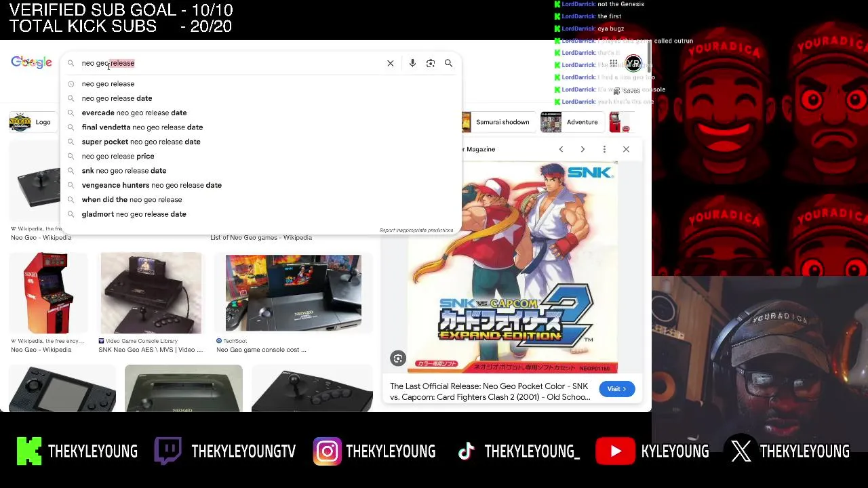The width and height of the screenshot is (868, 488).
Task: Click Report inappropriate predictions link
Action: (x=416, y=230)
